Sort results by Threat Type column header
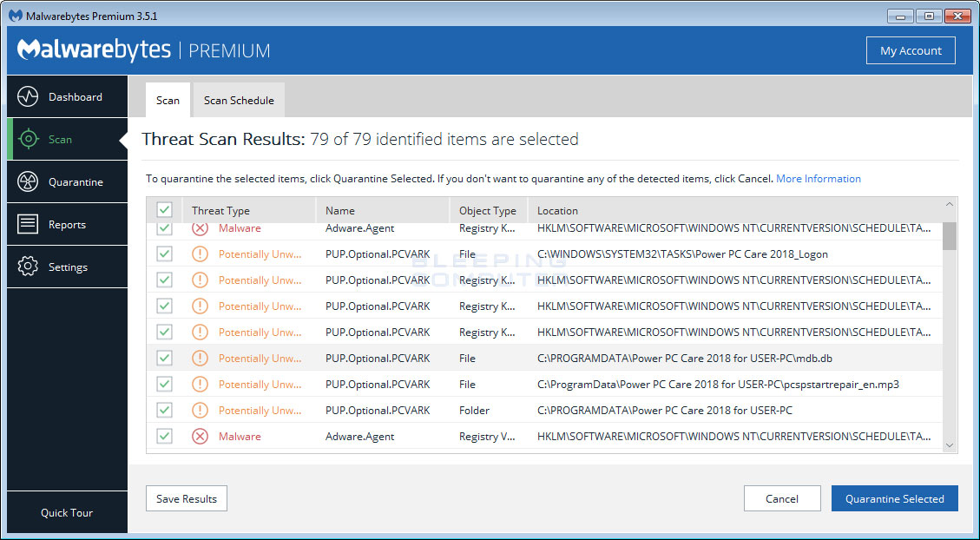The width and height of the screenshot is (980, 540). coord(220,211)
